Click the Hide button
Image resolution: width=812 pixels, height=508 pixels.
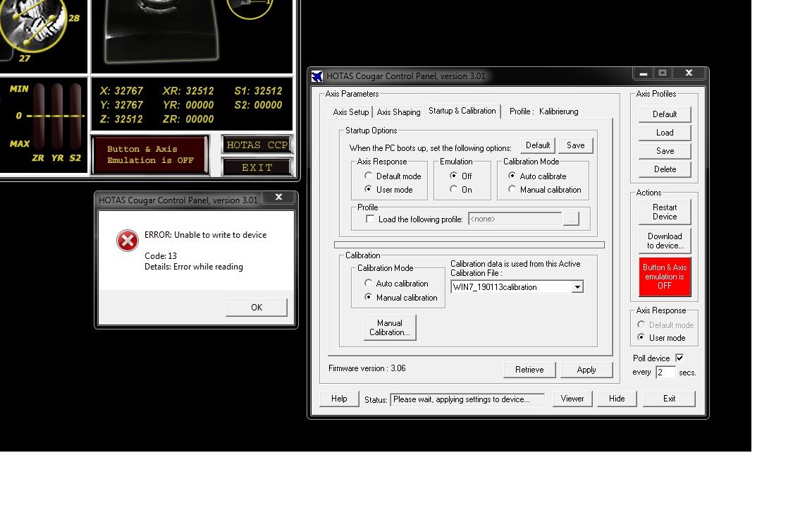617,399
